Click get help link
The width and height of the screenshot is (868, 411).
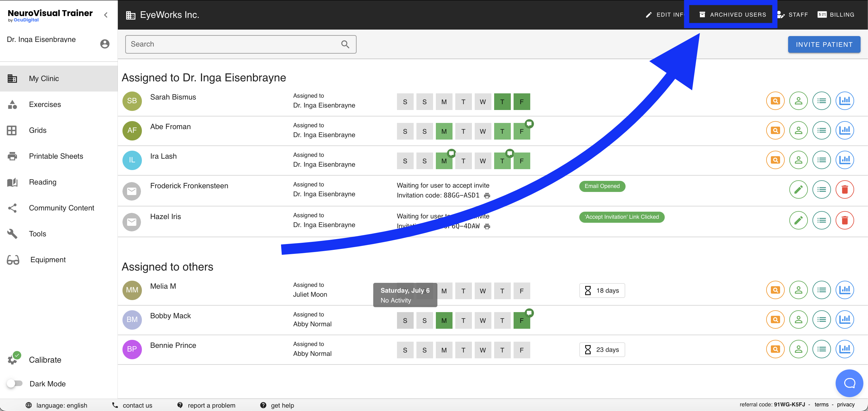(x=277, y=405)
